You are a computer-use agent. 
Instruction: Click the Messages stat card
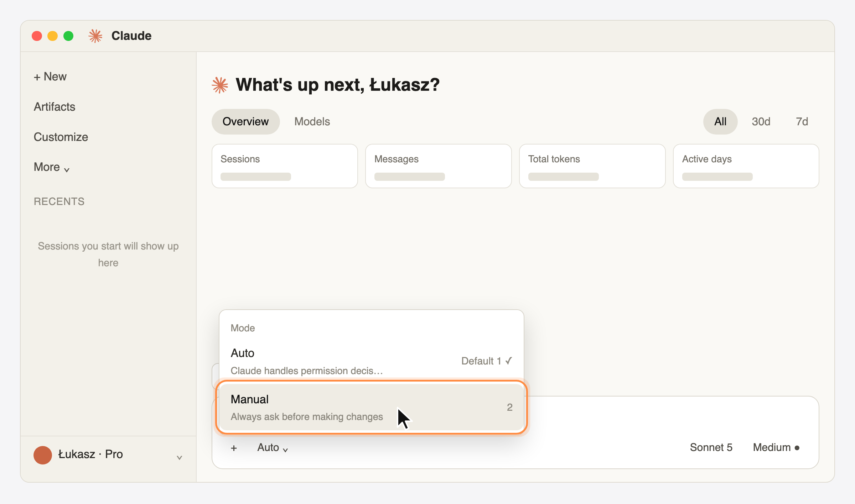pyautogui.click(x=439, y=166)
